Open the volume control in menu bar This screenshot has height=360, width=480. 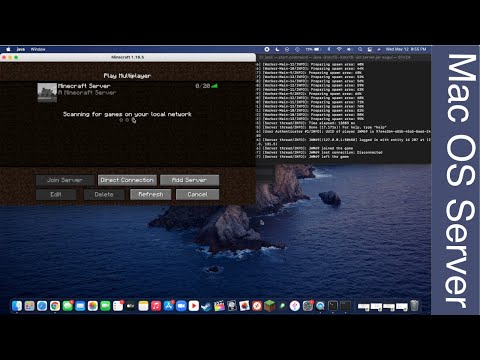point(349,49)
